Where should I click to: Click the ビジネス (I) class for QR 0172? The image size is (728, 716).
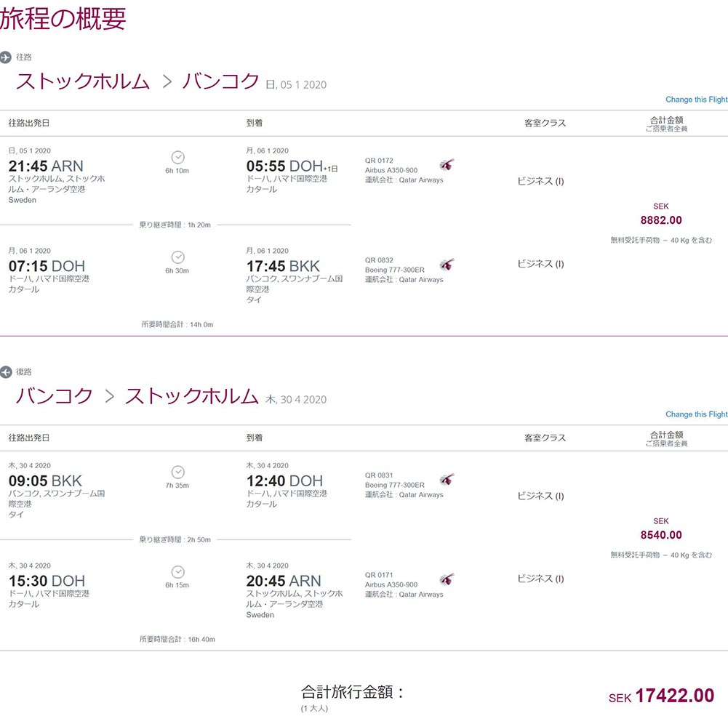pyautogui.click(x=541, y=182)
